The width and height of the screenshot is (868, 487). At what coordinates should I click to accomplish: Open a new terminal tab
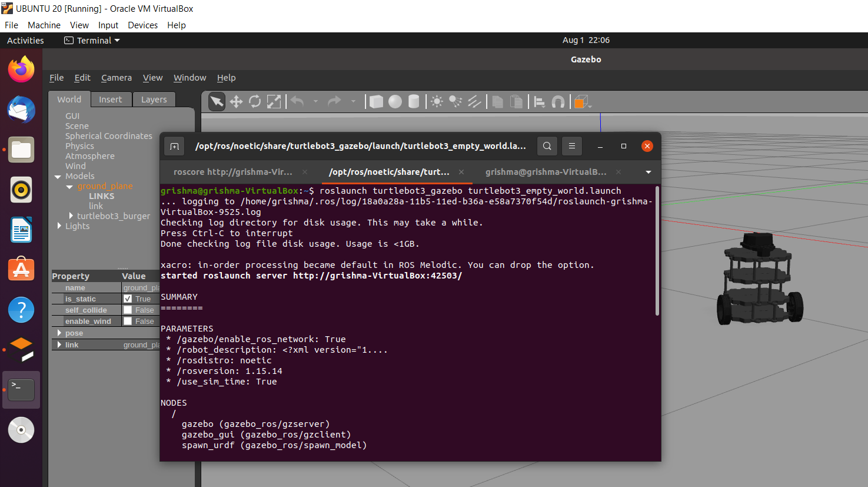pyautogui.click(x=174, y=146)
